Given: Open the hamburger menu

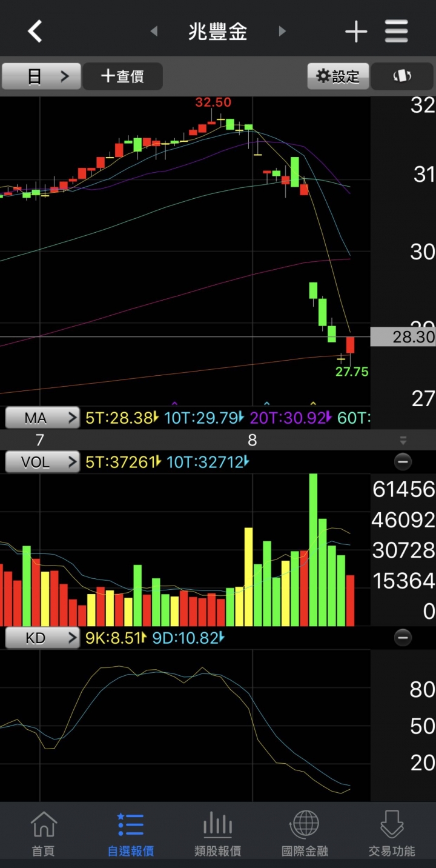Looking at the screenshot, I should (x=397, y=31).
